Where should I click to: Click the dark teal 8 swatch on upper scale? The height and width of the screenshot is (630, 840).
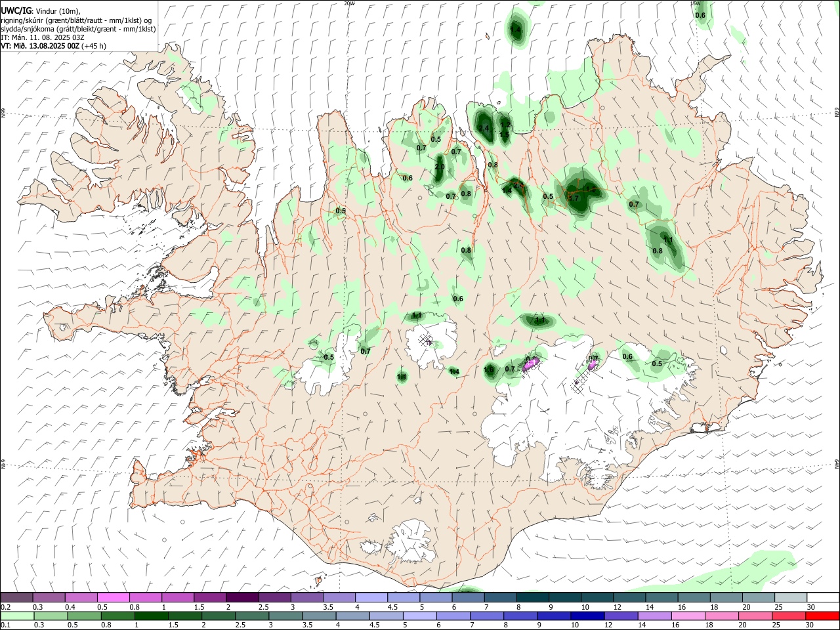(x=532, y=597)
